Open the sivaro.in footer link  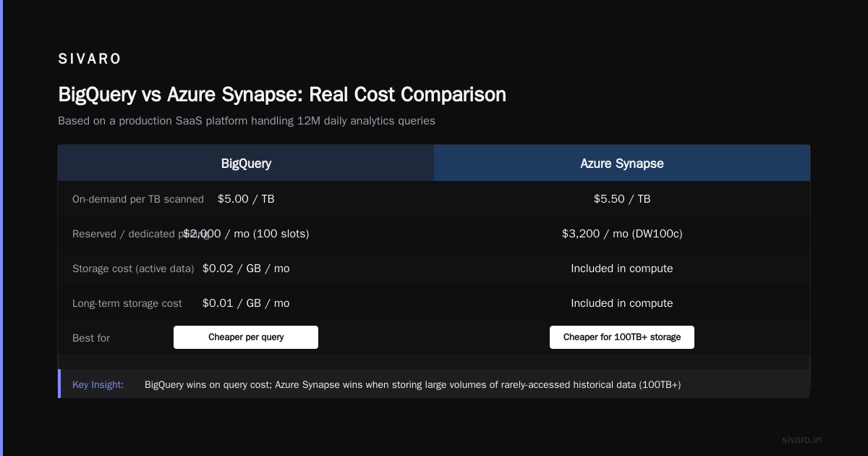(x=801, y=439)
